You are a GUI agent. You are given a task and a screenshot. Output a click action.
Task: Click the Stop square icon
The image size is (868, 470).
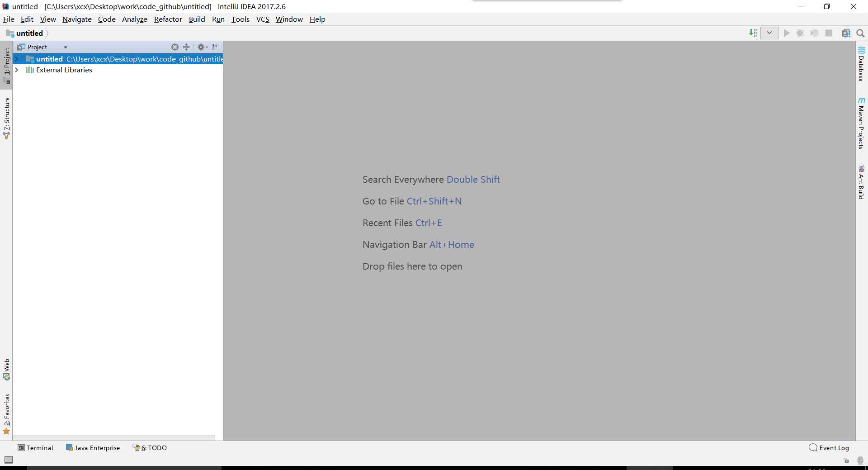point(829,33)
